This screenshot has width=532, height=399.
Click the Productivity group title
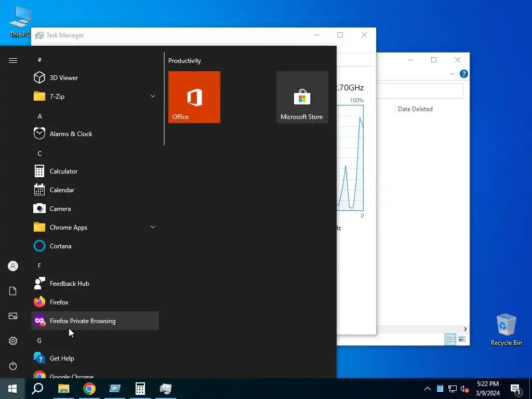point(184,61)
